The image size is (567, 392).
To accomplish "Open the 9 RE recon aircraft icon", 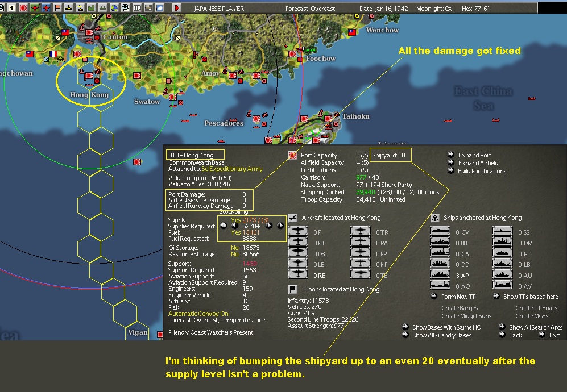I will tap(297, 274).
